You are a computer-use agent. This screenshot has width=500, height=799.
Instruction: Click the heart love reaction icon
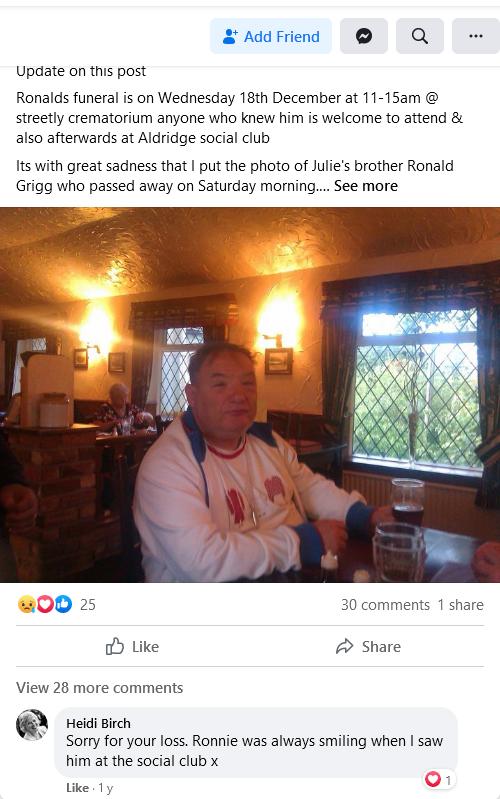[45, 604]
